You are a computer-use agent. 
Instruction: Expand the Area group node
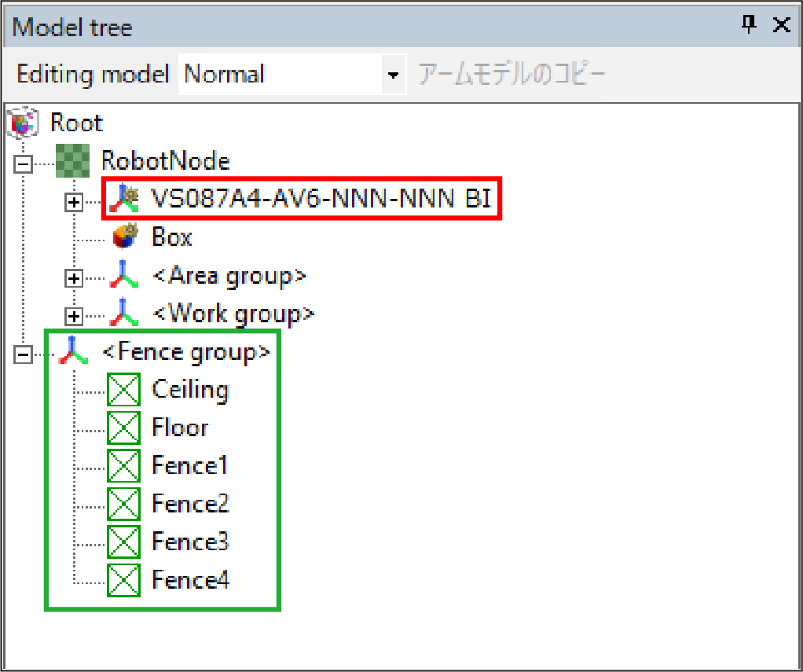pos(74,278)
